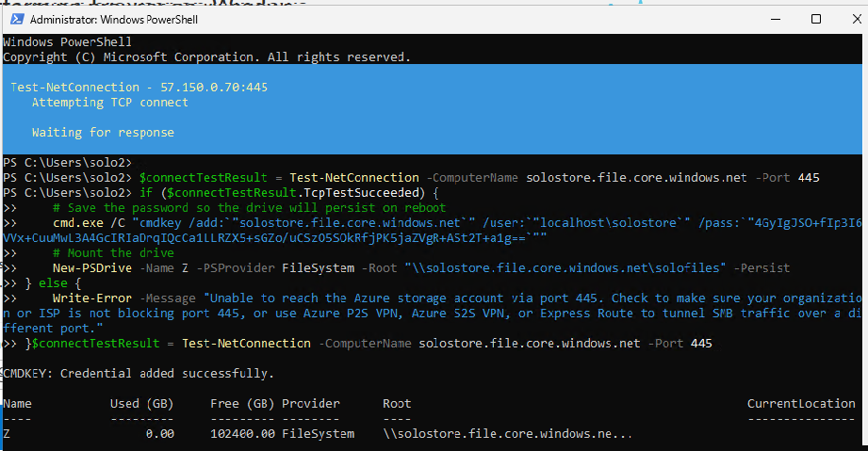868x451 pixels.
Task: Click the '-Persist' parameter text
Action: coord(762,267)
